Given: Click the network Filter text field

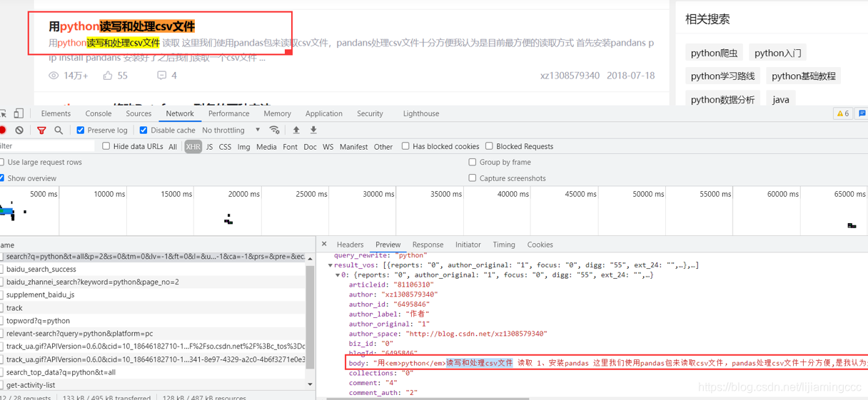Looking at the screenshot, I should (47, 146).
